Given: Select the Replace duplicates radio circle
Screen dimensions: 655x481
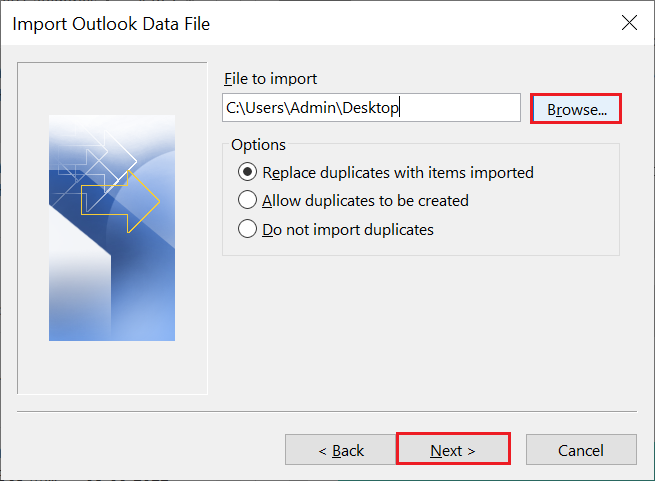Looking at the screenshot, I should [x=247, y=172].
